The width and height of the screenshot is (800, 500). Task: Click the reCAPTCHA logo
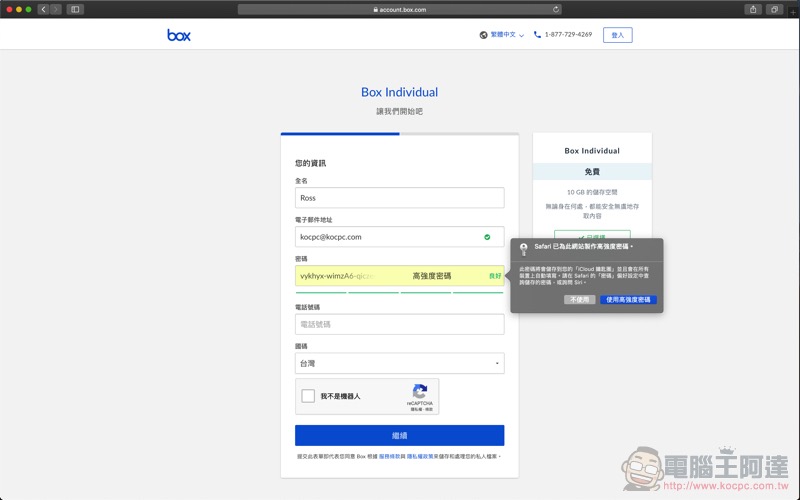coord(420,391)
